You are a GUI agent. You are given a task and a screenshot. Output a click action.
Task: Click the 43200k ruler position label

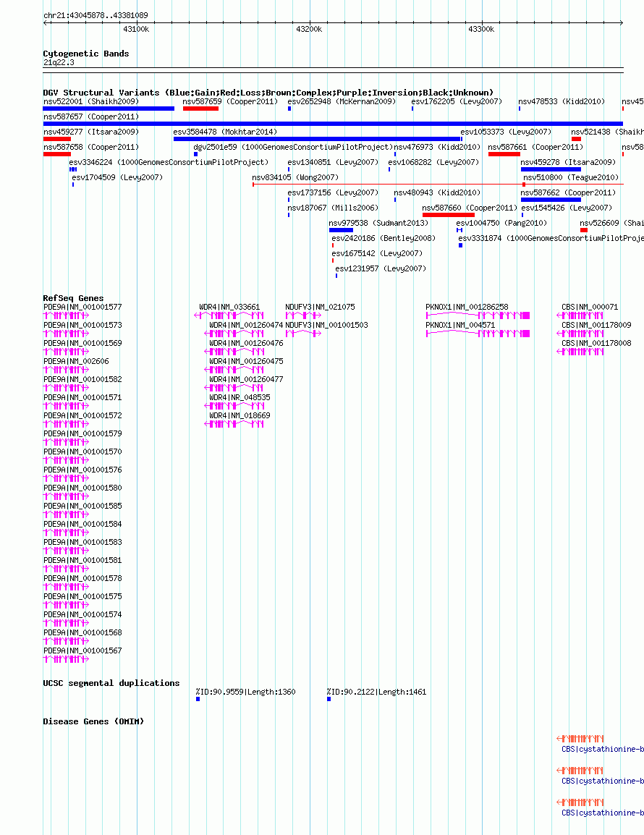[309, 29]
